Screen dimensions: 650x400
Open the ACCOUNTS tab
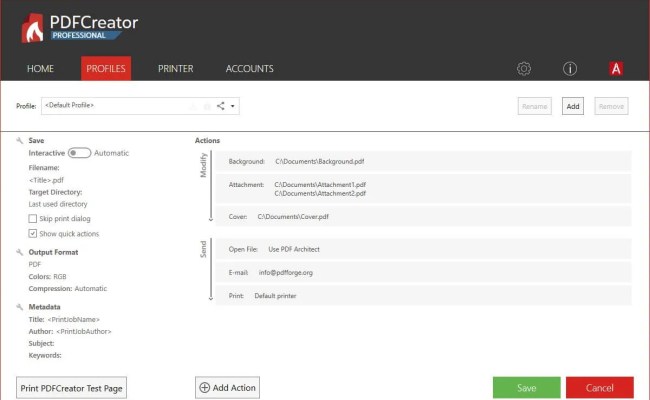[x=250, y=69]
